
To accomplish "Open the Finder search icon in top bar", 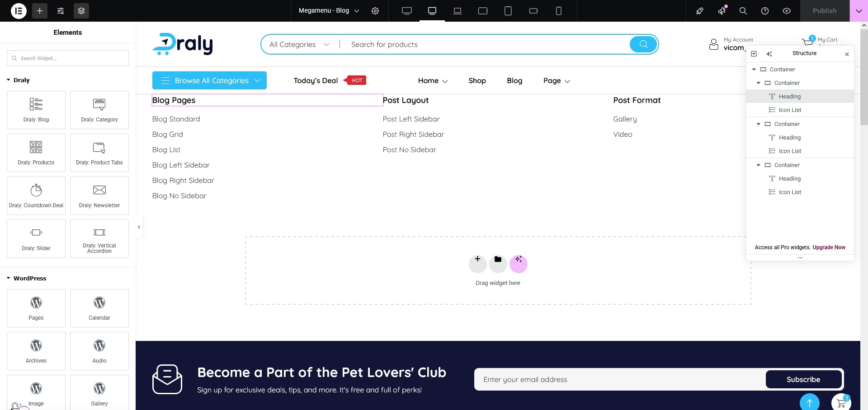I will click(x=743, y=11).
